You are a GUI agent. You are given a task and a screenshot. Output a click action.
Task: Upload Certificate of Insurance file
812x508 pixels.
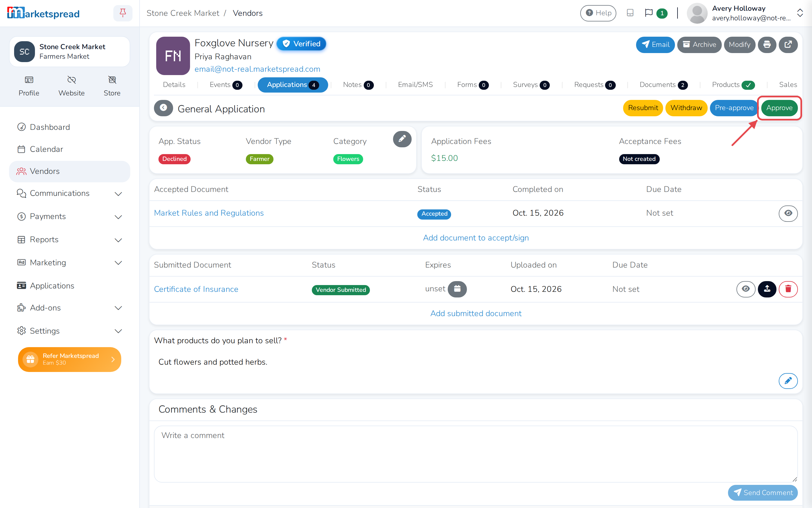[767, 289]
